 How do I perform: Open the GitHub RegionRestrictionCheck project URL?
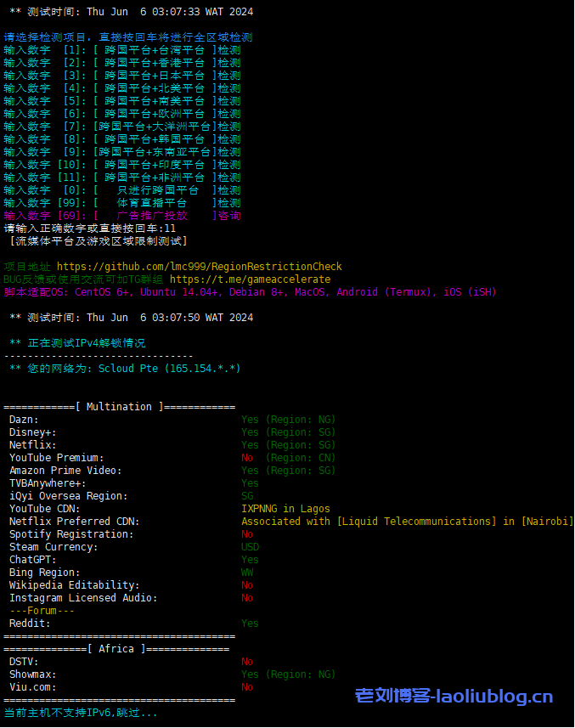[200, 267]
